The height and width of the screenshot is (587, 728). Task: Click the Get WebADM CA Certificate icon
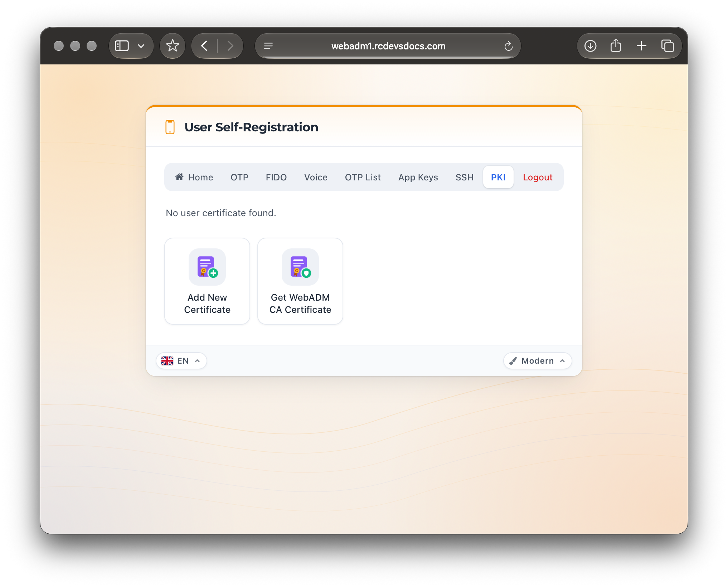pos(300,267)
